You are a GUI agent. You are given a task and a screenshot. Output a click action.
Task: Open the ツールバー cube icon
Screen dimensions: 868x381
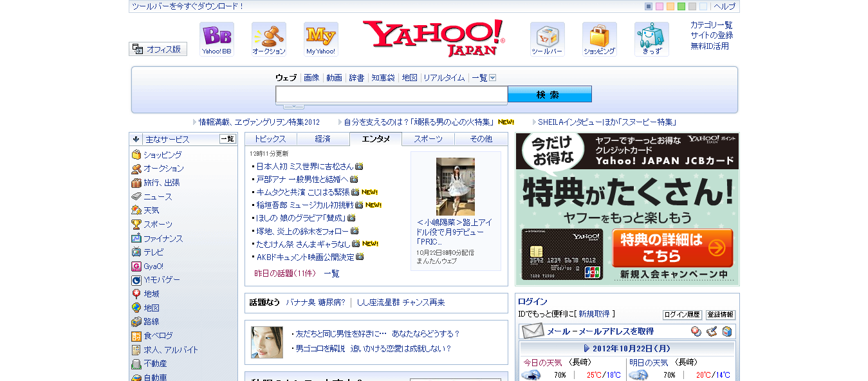pos(548,39)
